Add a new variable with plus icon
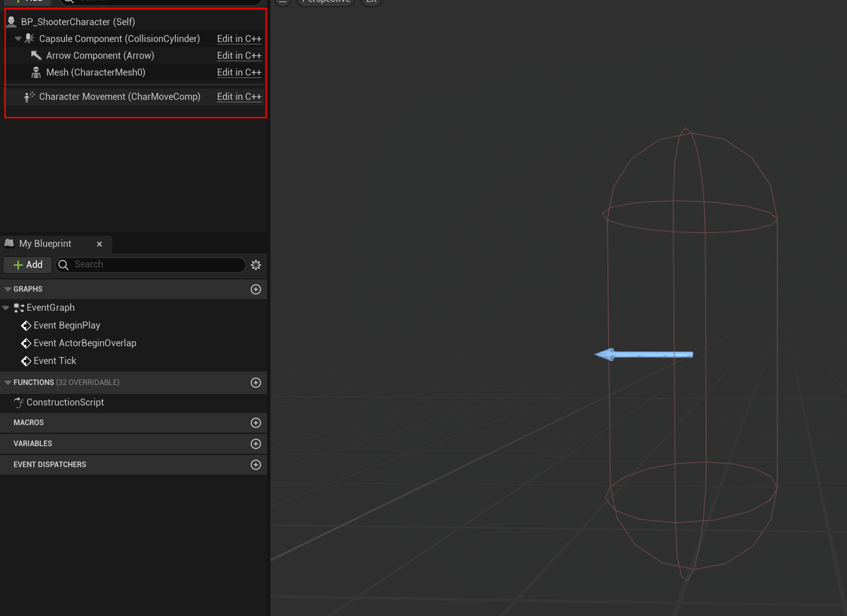 click(256, 444)
